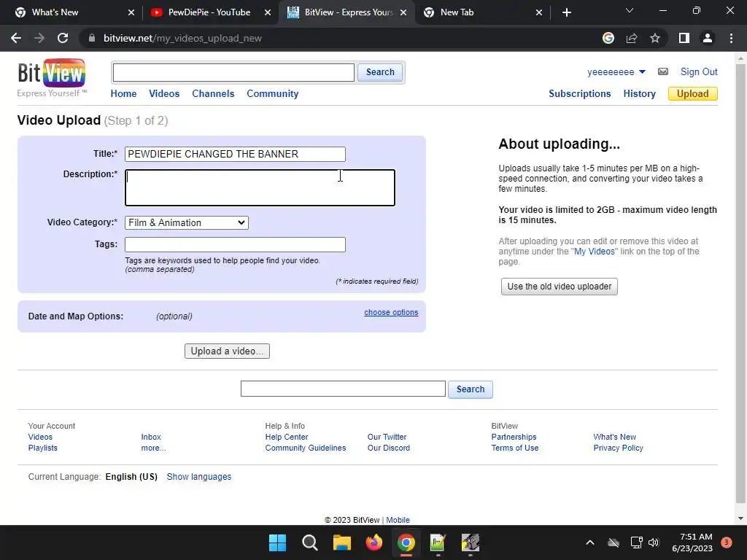Toggle the browser side panel icon
The height and width of the screenshot is (560, 747).
[684, 38]
